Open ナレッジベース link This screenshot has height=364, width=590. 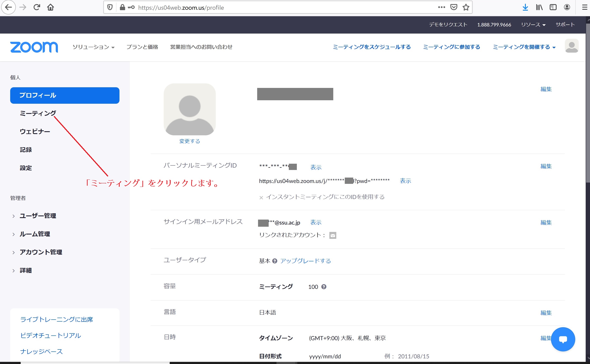click(41, 351)
